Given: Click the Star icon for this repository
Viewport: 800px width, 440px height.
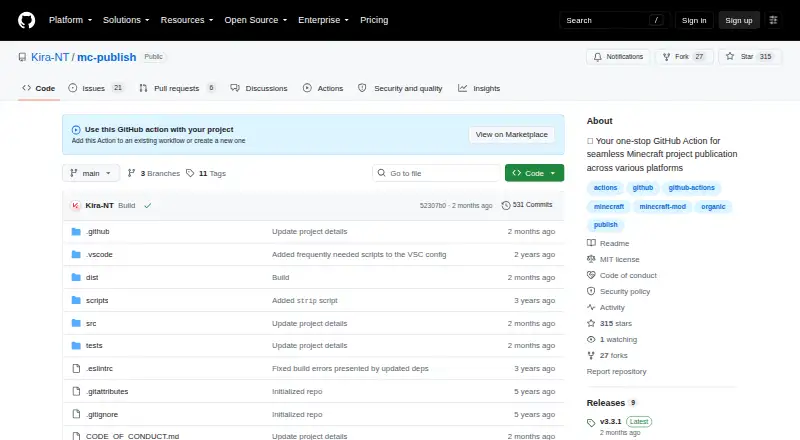Looking at the screenshot, I should [730, 57].
